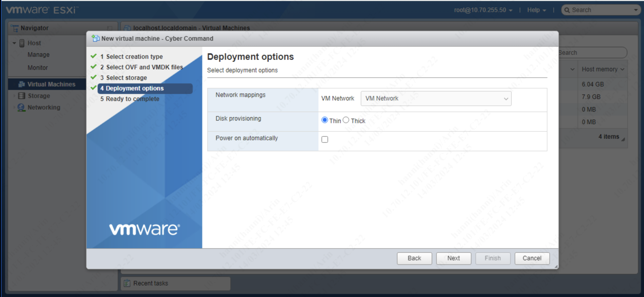
Task: Click the Back button
Action: pyautogui.click(x=414, y=258)
